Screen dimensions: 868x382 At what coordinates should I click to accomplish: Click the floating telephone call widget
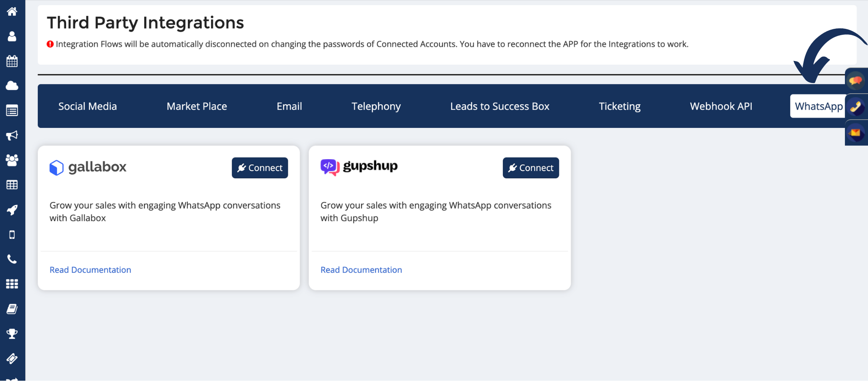(856, 107)
